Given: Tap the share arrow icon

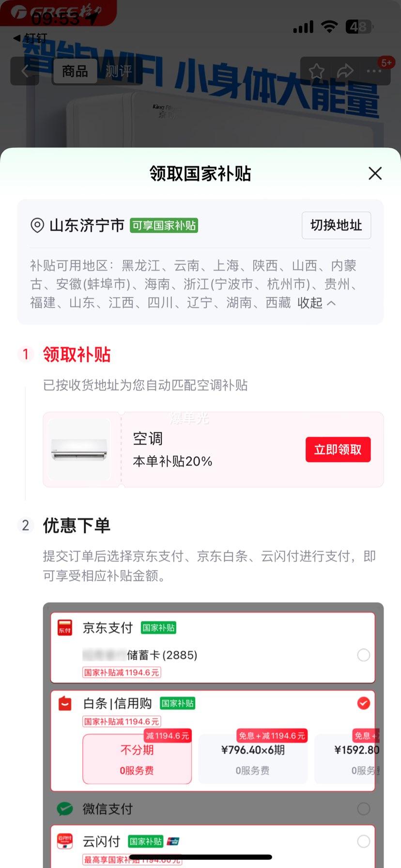Looking at the screenshot, I should coord(345,71).
